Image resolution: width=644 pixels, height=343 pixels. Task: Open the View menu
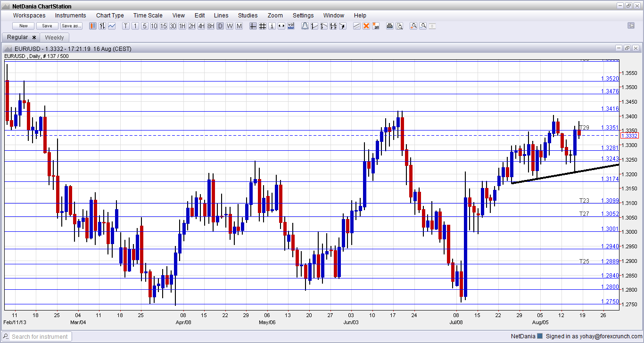179,16
